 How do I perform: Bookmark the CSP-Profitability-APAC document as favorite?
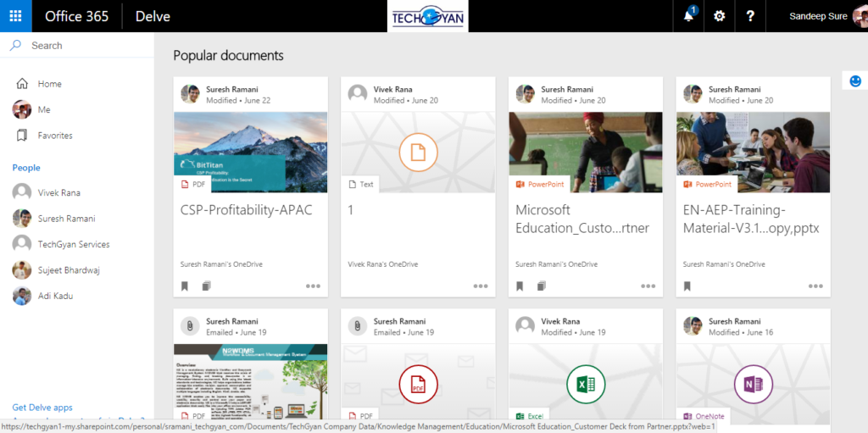tap(185, 286)
